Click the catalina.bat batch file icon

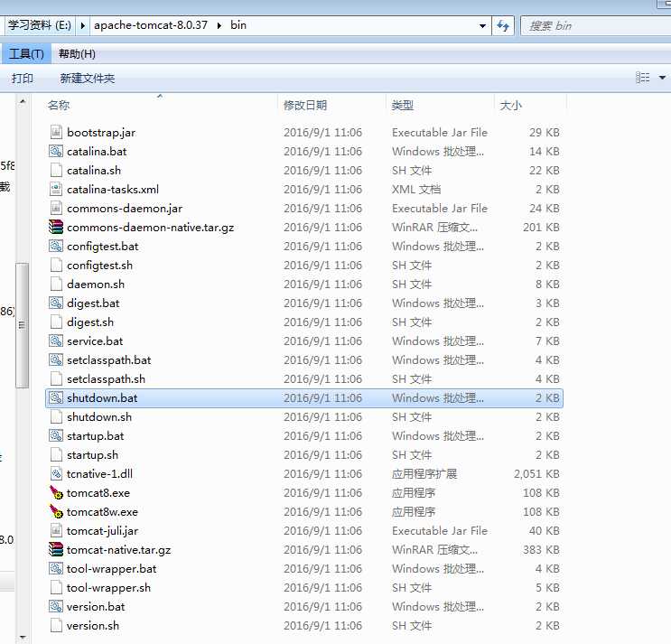[56, 151]
